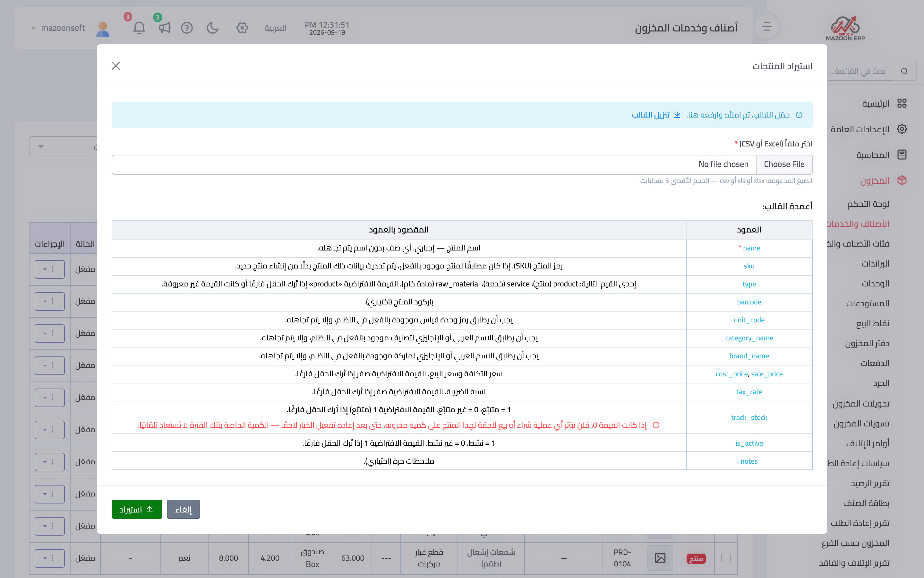Open دفتر المخزون submenu item

click(867, 343)
